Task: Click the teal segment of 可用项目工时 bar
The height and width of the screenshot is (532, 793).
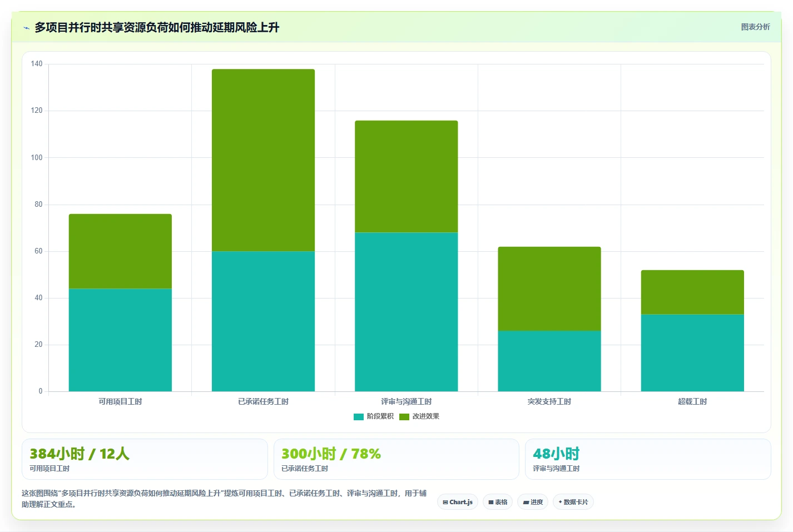Action: [x=120, y=340]
